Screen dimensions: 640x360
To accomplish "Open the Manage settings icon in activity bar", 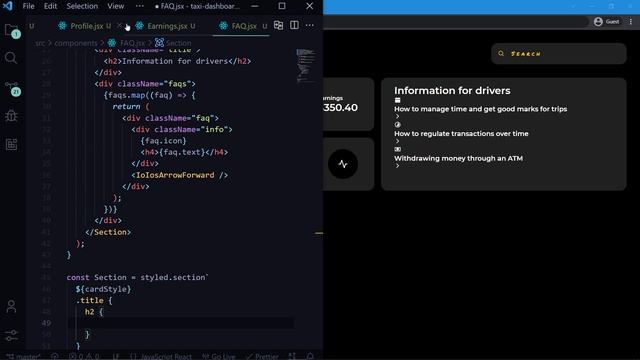I will tap(11, 335).
